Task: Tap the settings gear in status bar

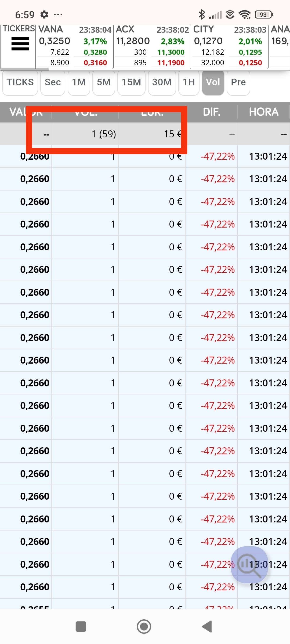Action: 44,14
